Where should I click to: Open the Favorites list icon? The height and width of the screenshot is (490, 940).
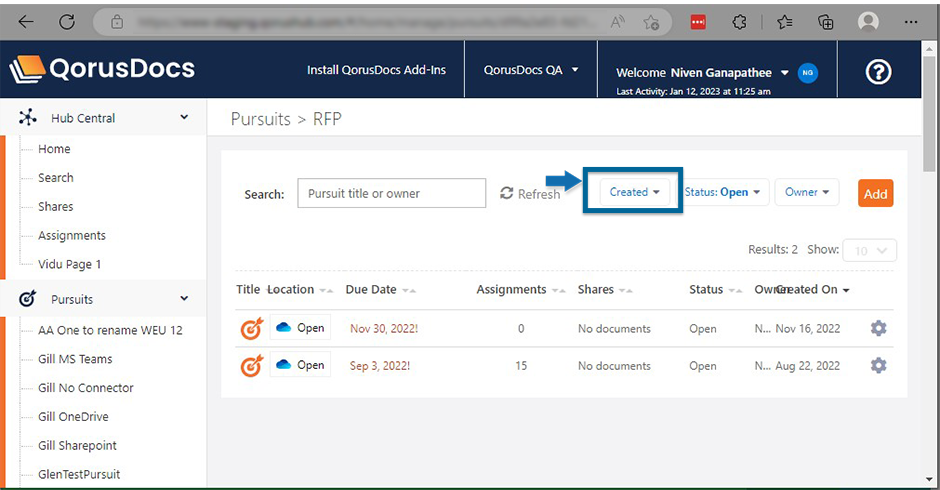click(785, 22)
